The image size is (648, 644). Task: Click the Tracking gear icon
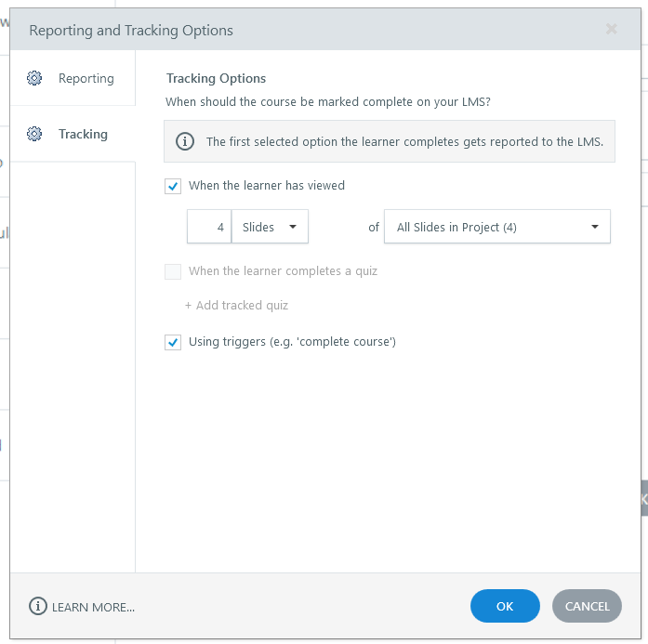coord(34,134)
